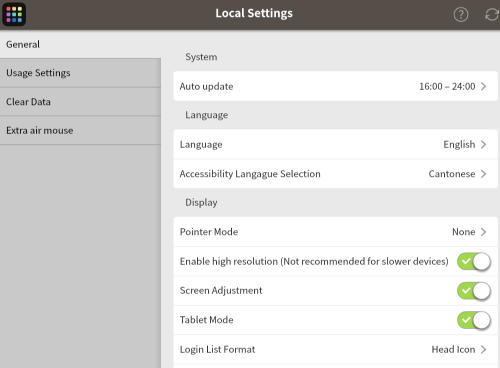500x368 pixels.
Task: Choose the Login List Format option
Action: tap(336, 349)
